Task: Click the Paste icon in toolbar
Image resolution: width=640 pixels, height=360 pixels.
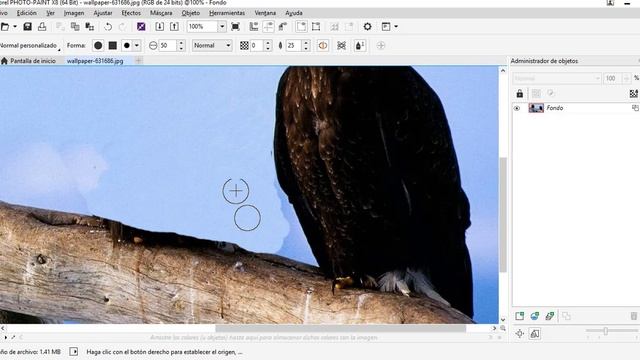Action: pos(90,27)
